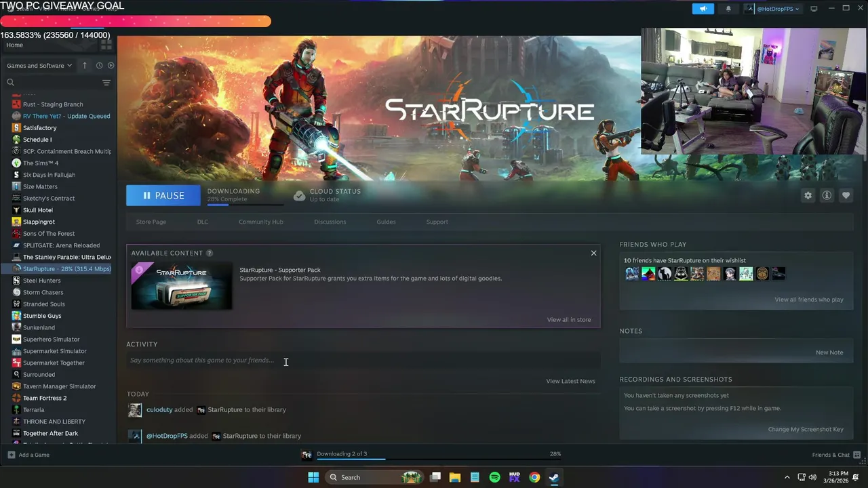868x488 pixels.
Task: Click View all friends who play
Action: (x=809, y=300)
